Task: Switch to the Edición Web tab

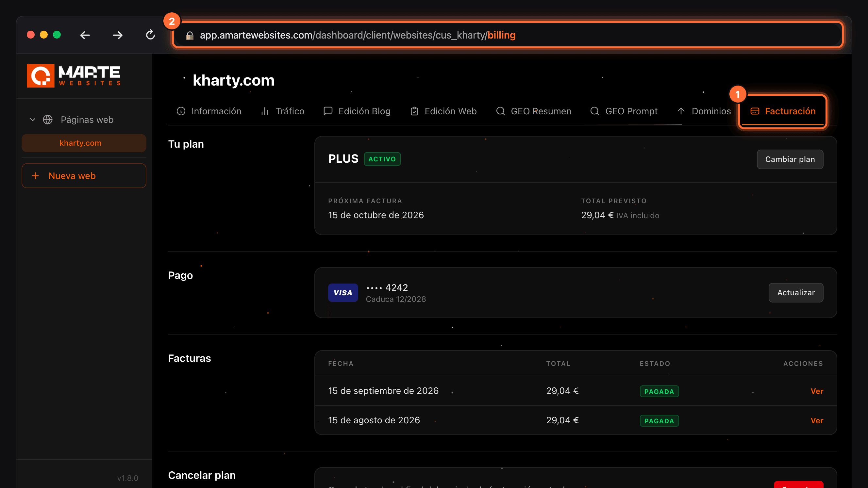Action: pos(443,111)
